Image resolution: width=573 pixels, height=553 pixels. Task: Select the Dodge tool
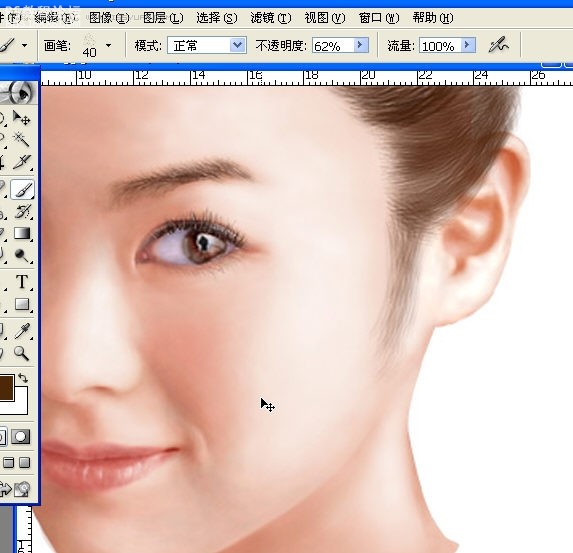(22, 255)
